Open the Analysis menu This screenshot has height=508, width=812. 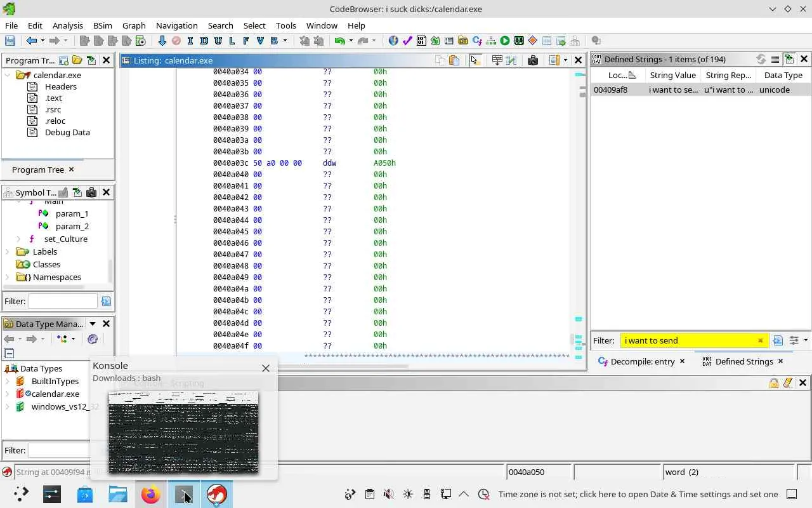(x=68, y=25)
